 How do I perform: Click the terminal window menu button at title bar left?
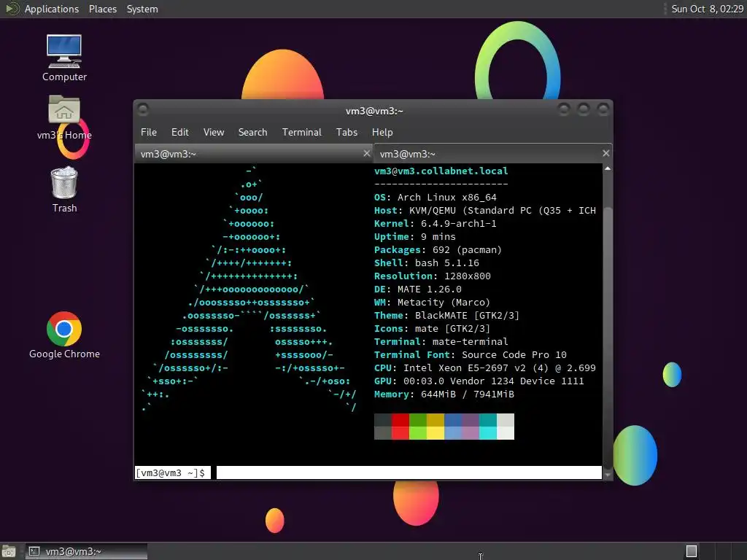coord(143,110)
